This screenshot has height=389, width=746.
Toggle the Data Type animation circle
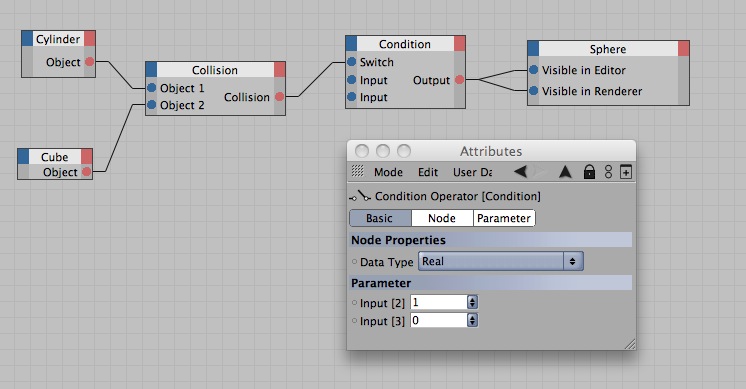pyautogui.click(x=354, y=262)
